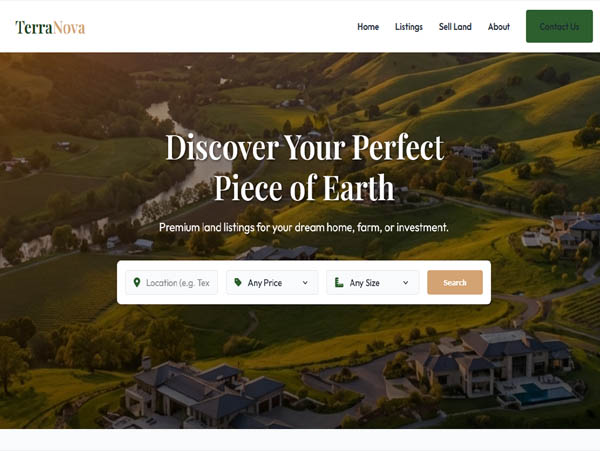Focus the Location input field
This screenshot has width=600, height=451.
pos(172,283)
